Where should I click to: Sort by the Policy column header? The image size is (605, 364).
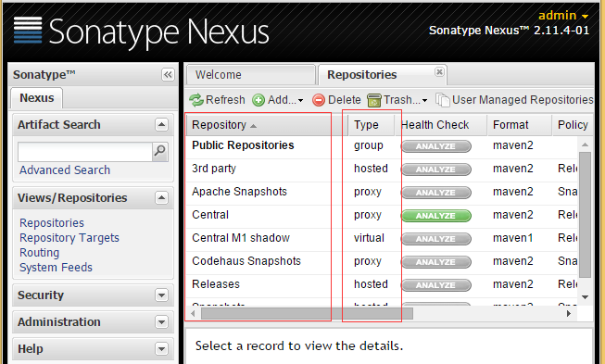pyautogui.click(x=573, y=125)
